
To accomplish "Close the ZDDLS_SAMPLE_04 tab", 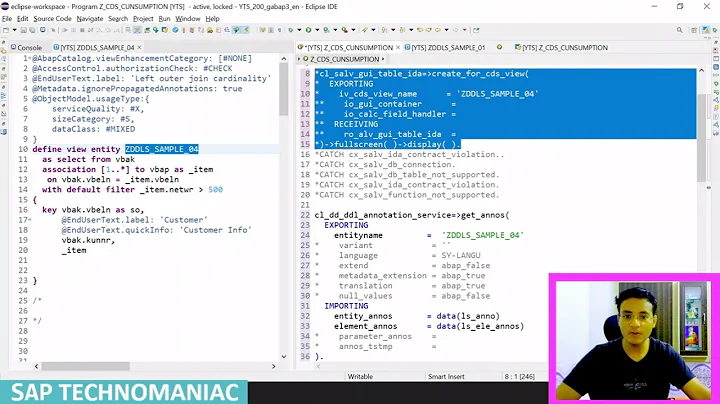I will tap(139, 47).
